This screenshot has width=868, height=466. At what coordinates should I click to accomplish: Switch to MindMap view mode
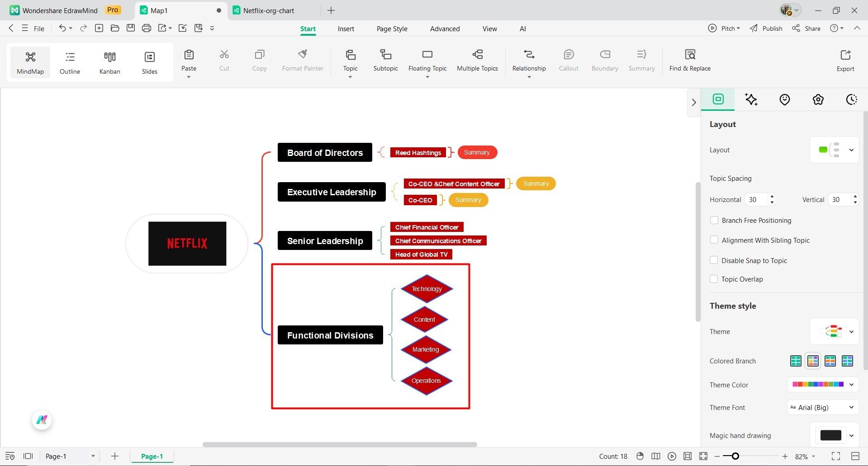click(30, 62)
